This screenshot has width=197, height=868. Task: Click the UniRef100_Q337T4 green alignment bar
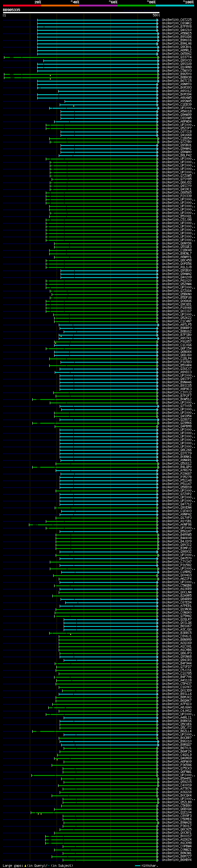81,57
